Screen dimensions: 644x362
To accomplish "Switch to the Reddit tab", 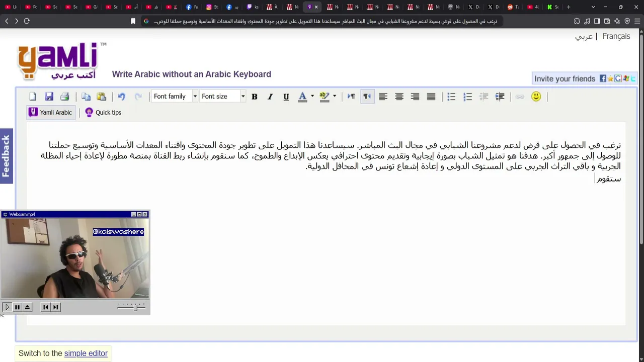I will 513,7.
